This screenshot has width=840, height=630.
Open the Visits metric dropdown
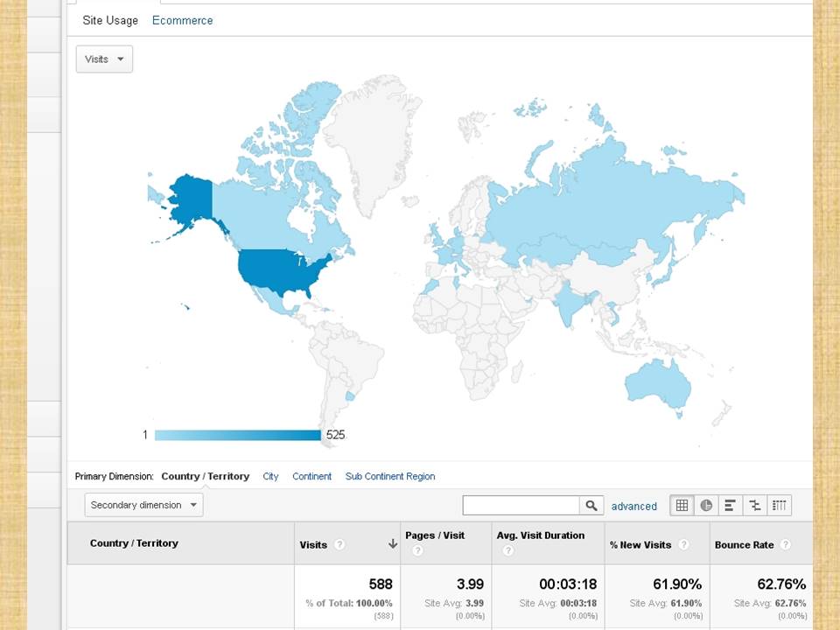[104, 59]
